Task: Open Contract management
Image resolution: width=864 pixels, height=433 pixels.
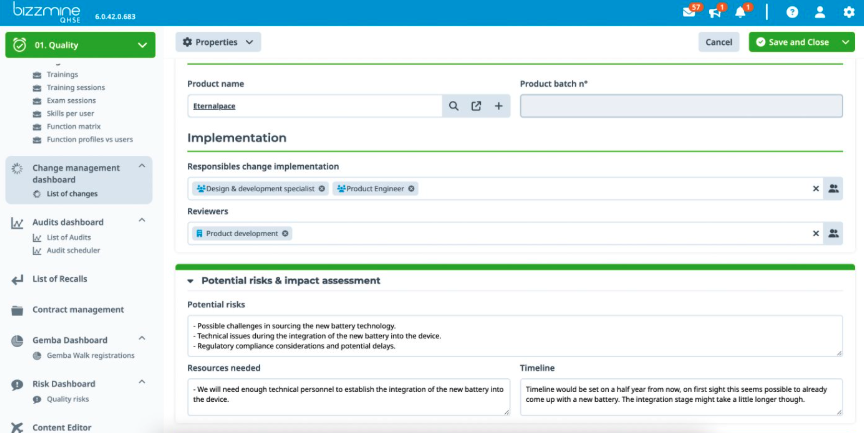Action: (78, 310)
